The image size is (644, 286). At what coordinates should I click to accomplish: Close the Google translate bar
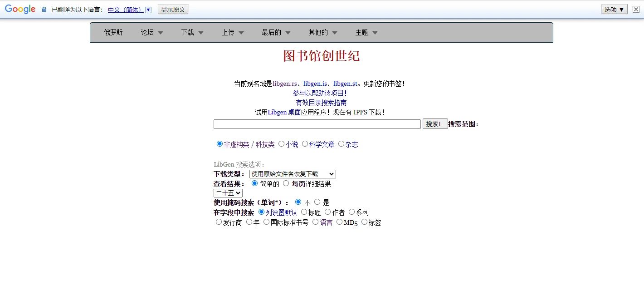tap(636, 9)
